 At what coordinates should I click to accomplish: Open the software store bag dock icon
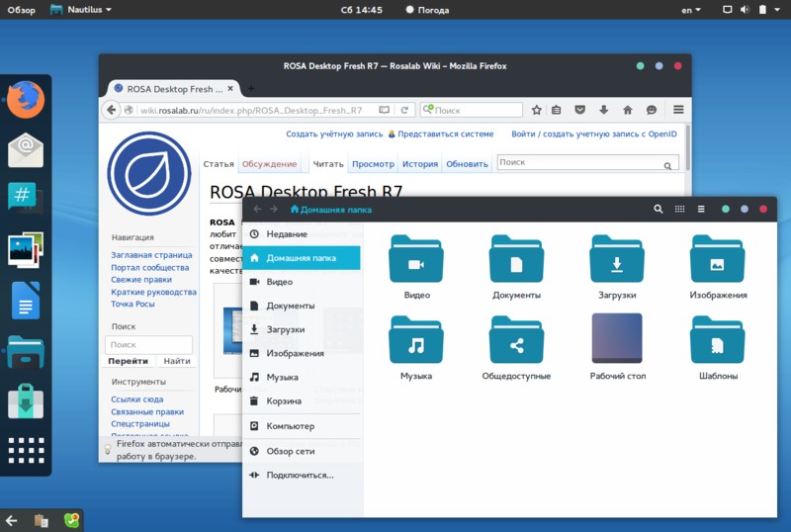tap(26, 400)
